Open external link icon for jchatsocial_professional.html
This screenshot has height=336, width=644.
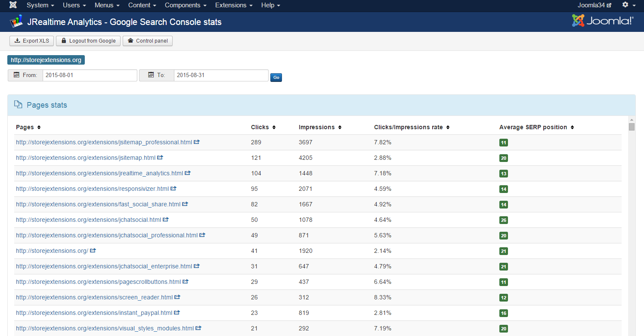click(x=202, y=235)
